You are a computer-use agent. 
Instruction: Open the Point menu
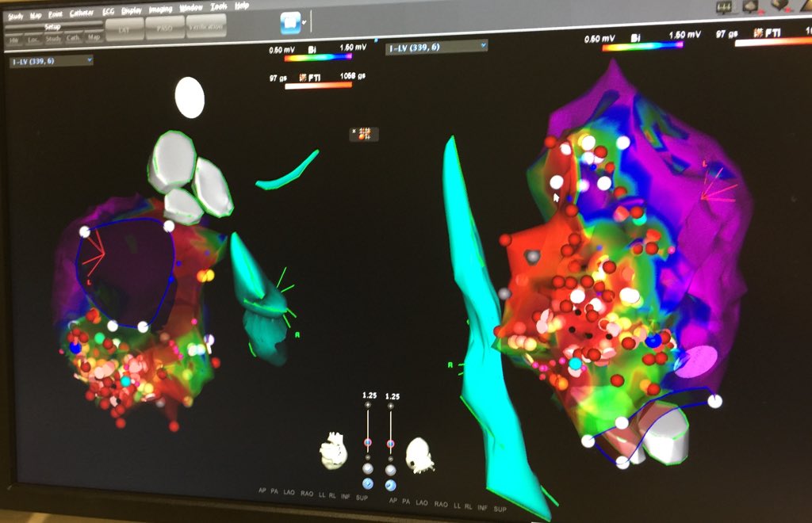point(55,14)
